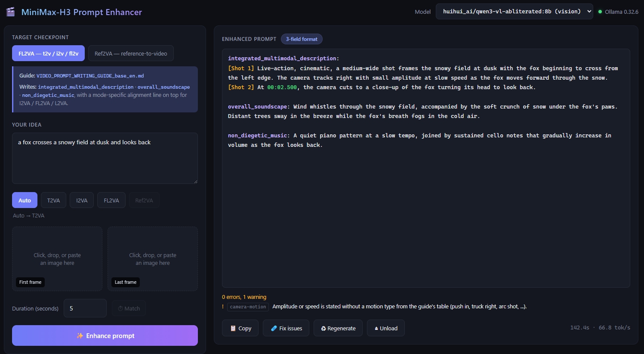Open the Model selection dropdown

[x=515, y=12]
